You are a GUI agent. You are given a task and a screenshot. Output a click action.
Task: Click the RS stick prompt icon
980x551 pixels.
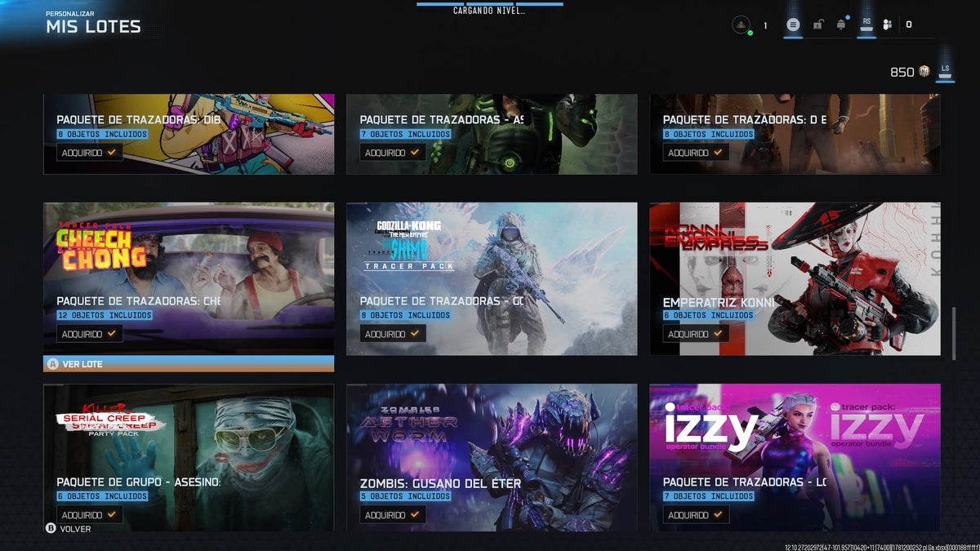(866, 24)
